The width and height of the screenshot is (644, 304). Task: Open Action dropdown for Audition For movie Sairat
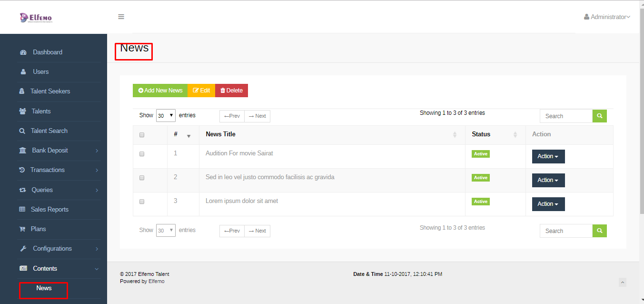[548, 156]
